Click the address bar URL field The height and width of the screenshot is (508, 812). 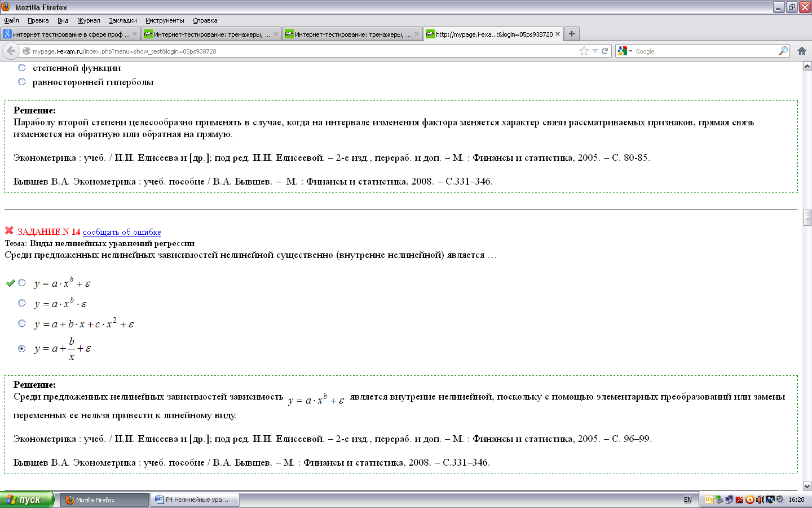pyautogui.click(x=304, y=51)
